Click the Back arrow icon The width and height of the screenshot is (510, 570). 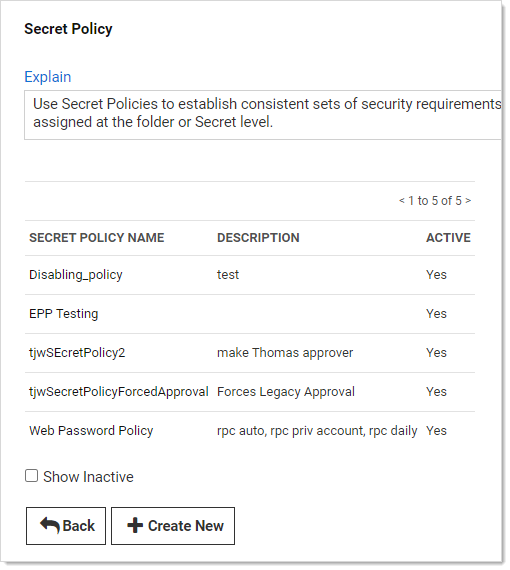pyautogui.click(x=50, y=526)
